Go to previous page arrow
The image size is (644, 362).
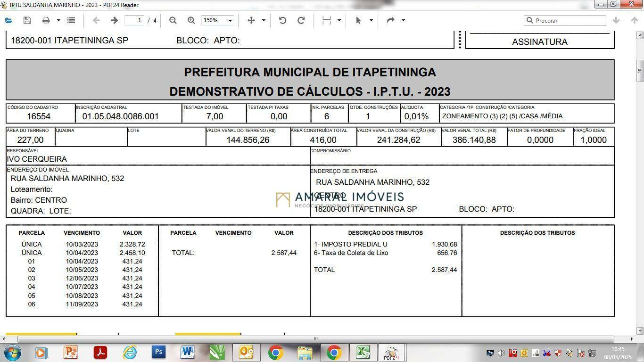96,20
